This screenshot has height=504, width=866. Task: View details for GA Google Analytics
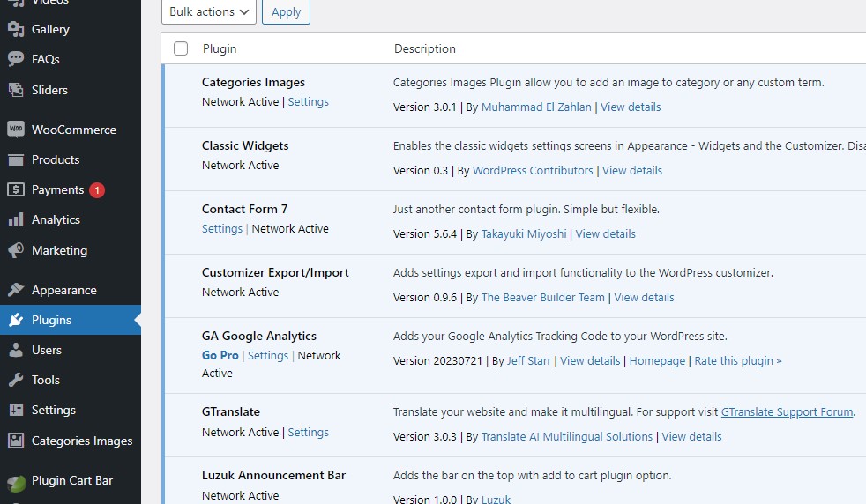590,361
